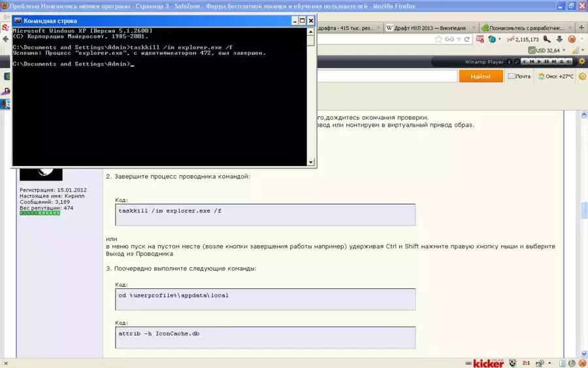Click round gray icon in status bar

point(572,363)
